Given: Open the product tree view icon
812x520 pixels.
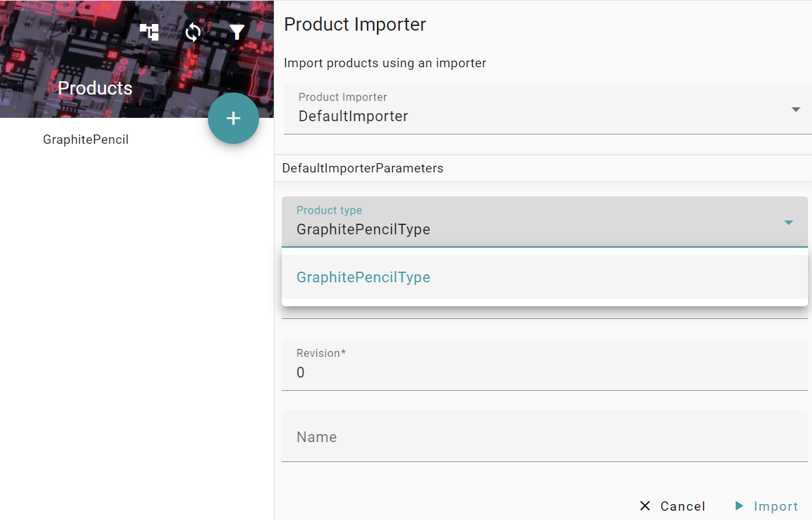Looking at the screenshot, I should (x=149, y=32).
